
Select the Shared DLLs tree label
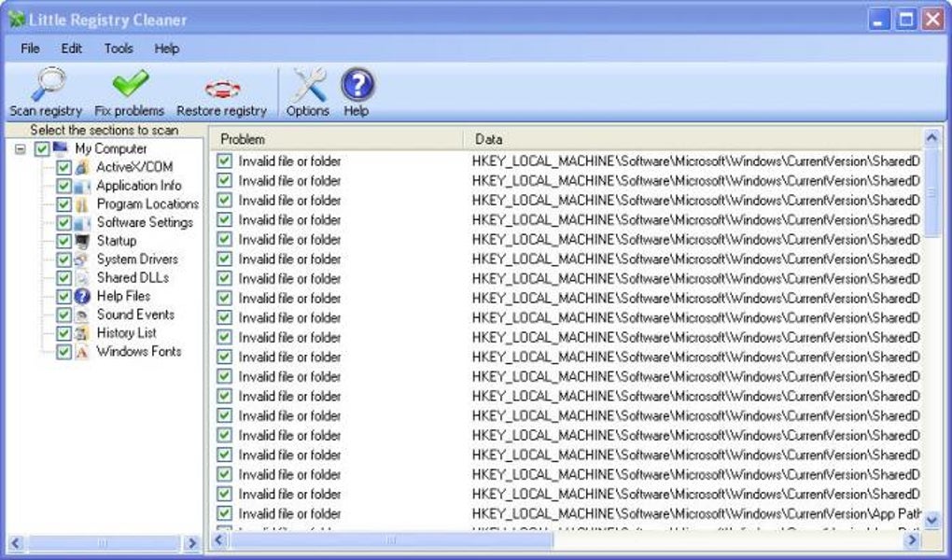[x=133, y=278]
